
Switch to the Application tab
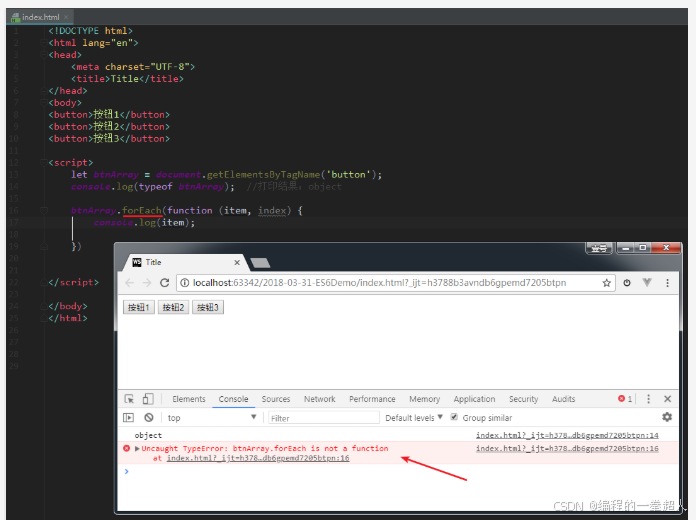point(474,399)
